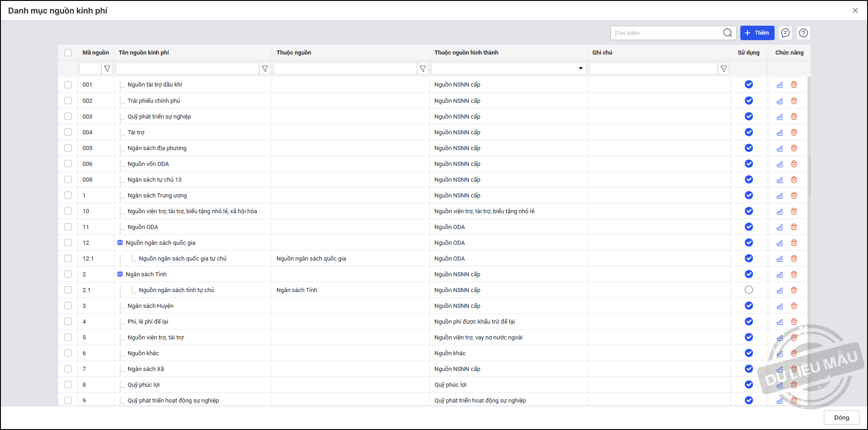
Task: Check the box for row 005
Action: tap(68, 148)
